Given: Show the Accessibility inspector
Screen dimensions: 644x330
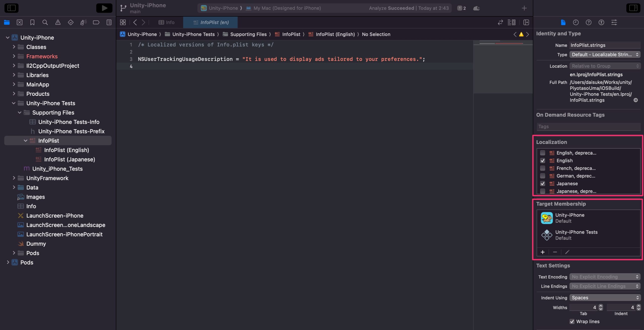Looking at the screenshot, I should point(601,22).
